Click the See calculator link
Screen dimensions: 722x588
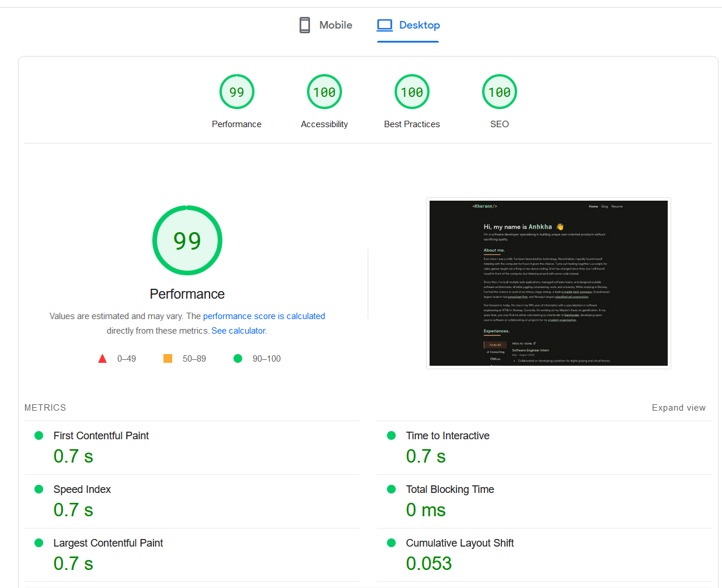(238, 330)
